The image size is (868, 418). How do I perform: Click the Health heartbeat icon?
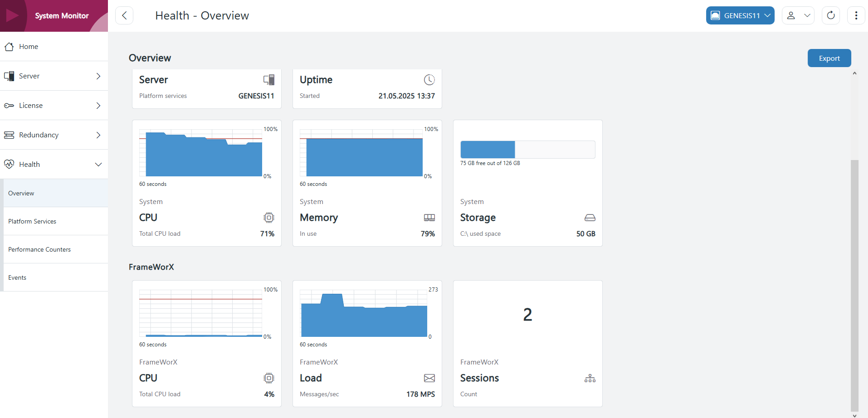tap(9, 164)
